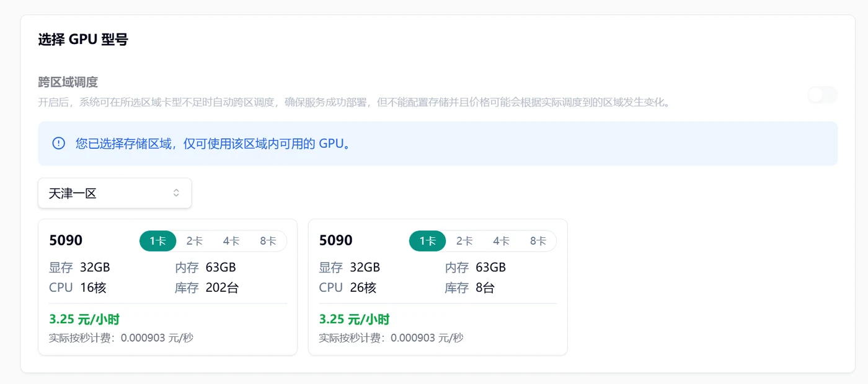This screenshot has height=384, width=868.
Task: Click the 5090 title on the 202台 card
Action: point(66,240)
